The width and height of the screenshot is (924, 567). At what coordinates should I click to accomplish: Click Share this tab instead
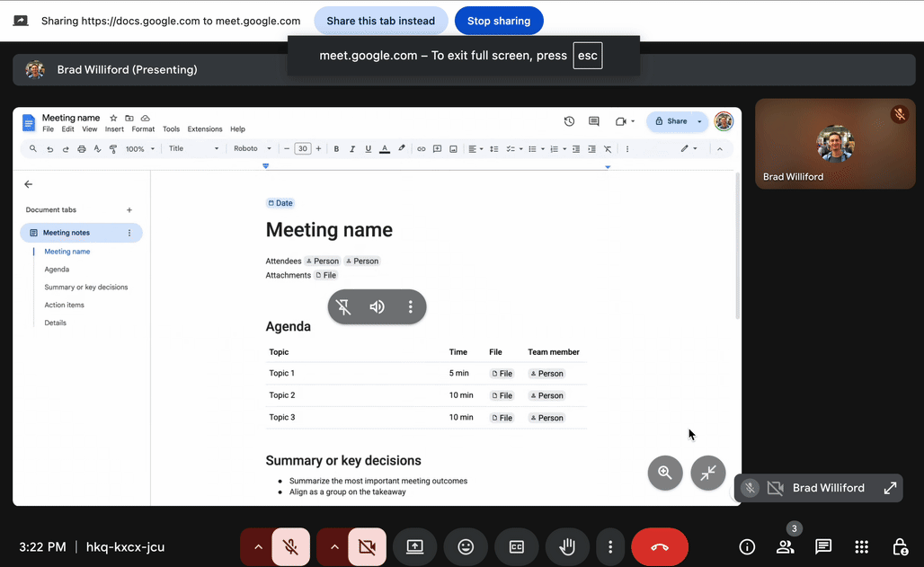(380, 21)
